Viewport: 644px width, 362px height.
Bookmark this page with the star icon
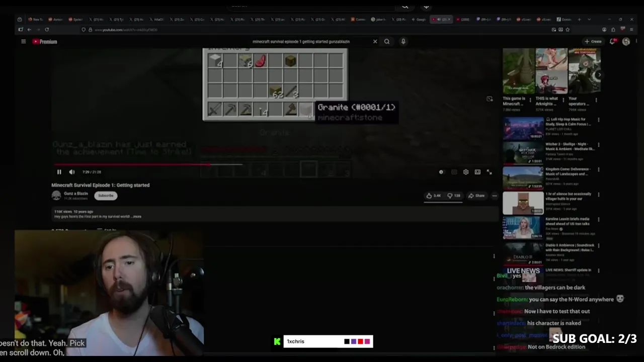coord(568,30)
